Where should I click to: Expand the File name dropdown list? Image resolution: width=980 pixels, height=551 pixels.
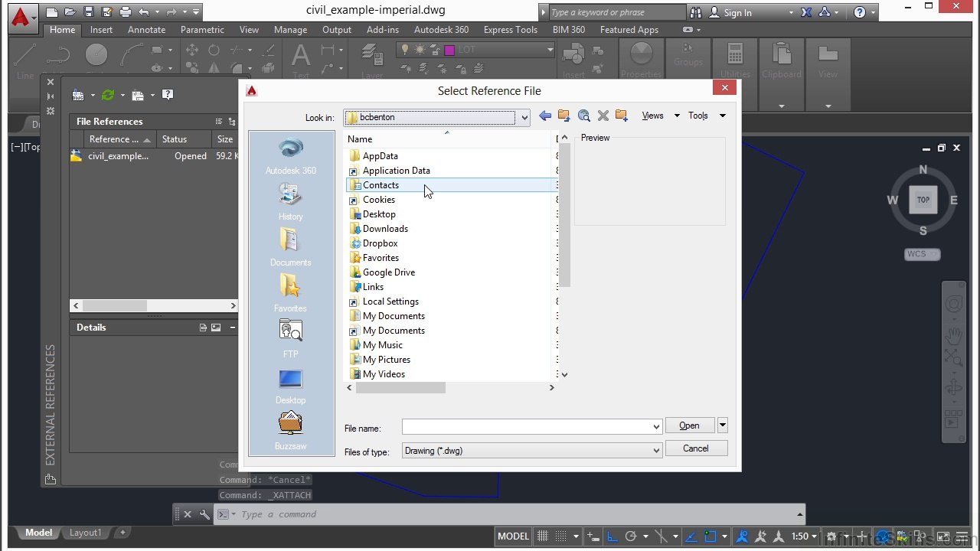656,427
